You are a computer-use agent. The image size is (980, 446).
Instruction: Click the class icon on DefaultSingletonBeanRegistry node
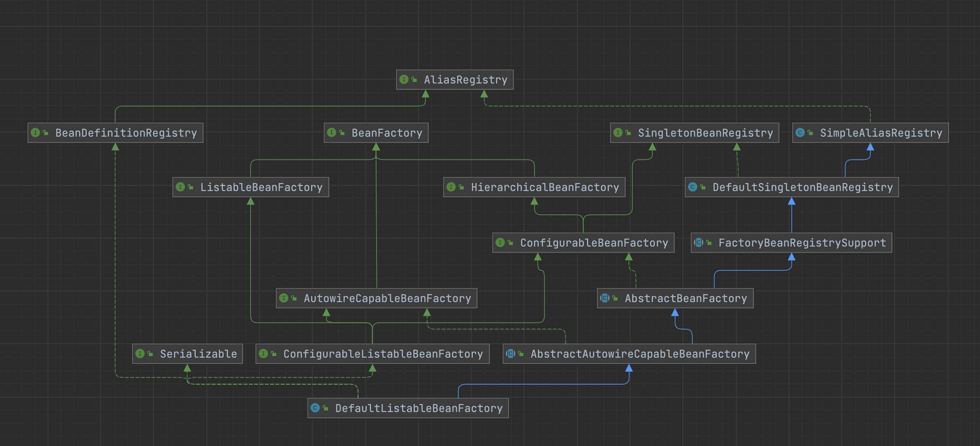[692, 187]
